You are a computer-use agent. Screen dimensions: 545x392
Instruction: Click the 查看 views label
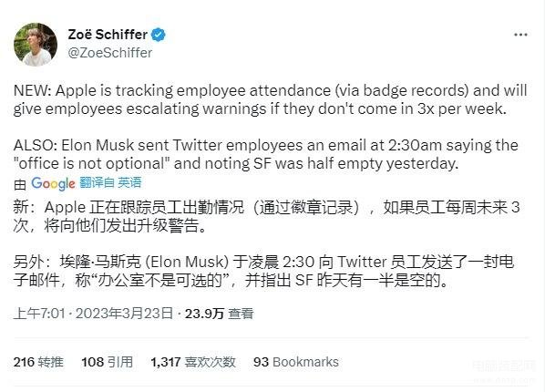click(242, 314)
